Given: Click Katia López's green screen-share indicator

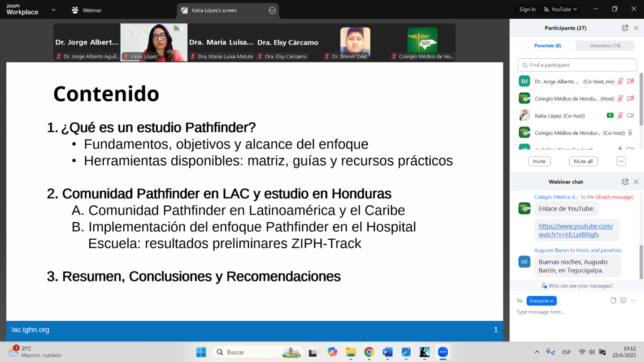Looking at the screenshot, I should [610, 116].
